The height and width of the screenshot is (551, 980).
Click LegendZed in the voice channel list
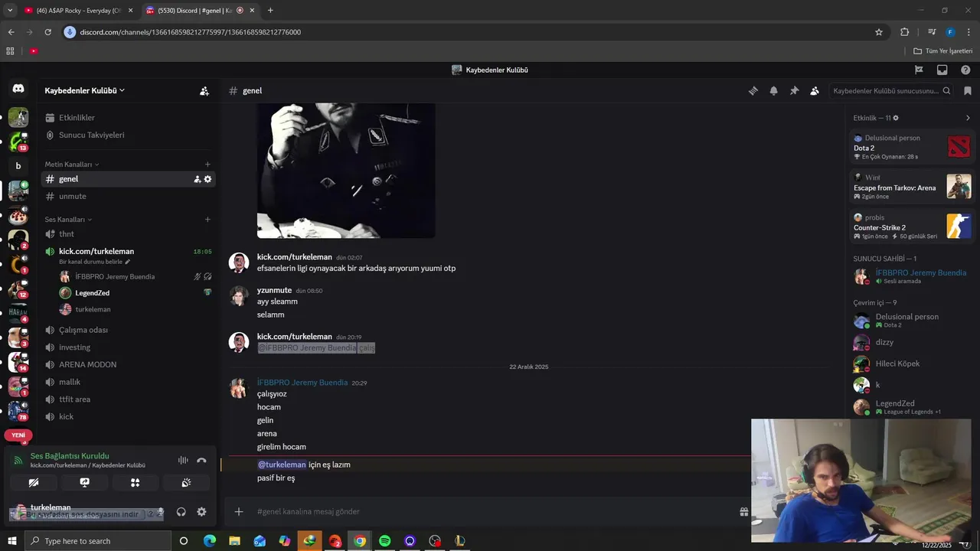point(92,293)
